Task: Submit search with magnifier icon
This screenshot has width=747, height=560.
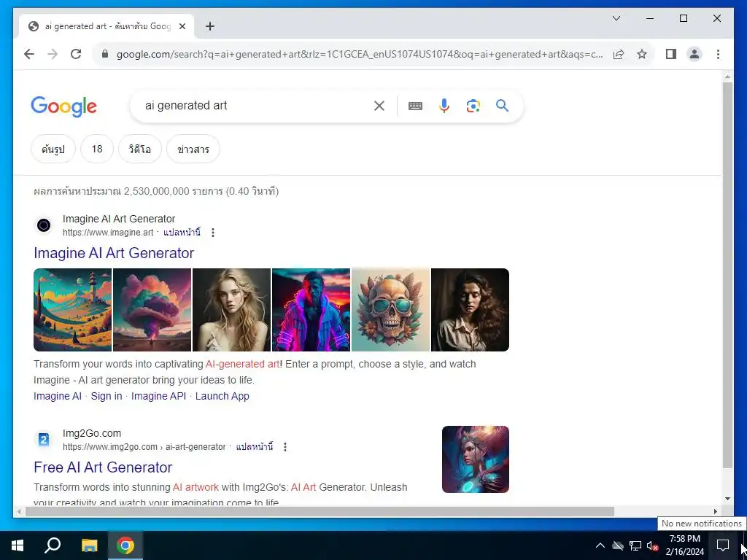Action: (x=502, y=106)
